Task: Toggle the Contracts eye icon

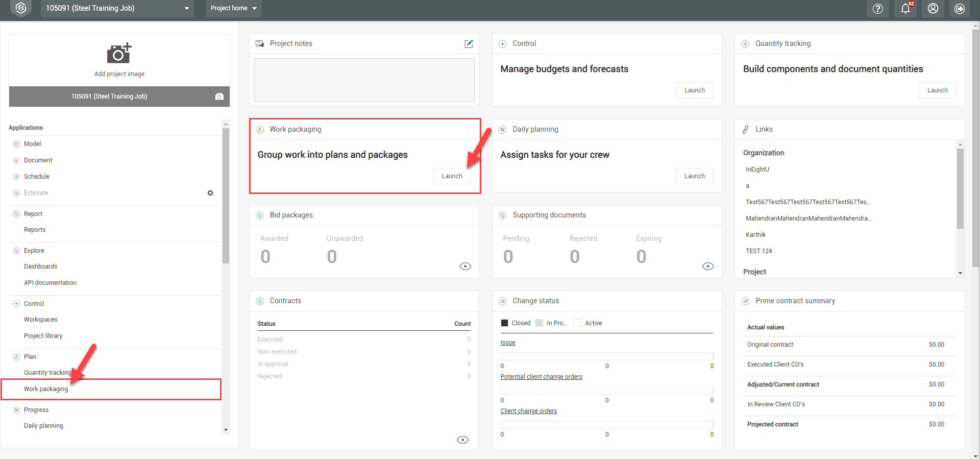Action: tap(462, 440)
